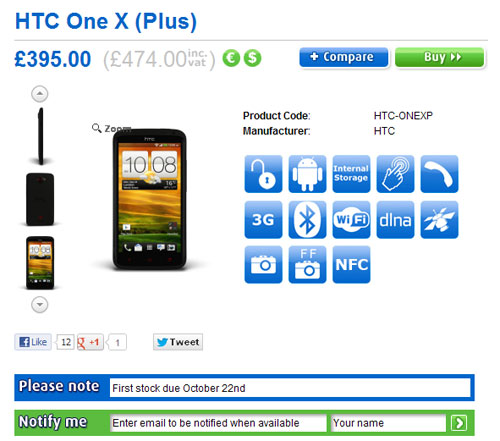Select the NFC feature icon

coord(351,265)
